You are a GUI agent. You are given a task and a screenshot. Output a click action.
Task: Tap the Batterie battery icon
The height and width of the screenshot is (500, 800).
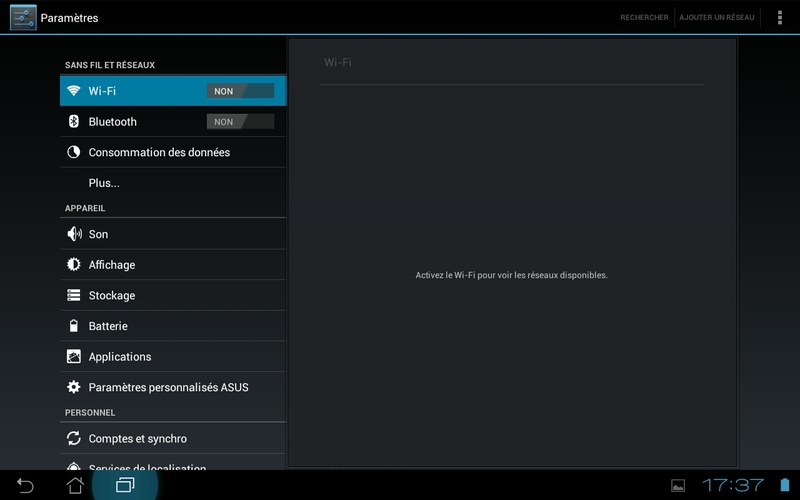[73, 326]
